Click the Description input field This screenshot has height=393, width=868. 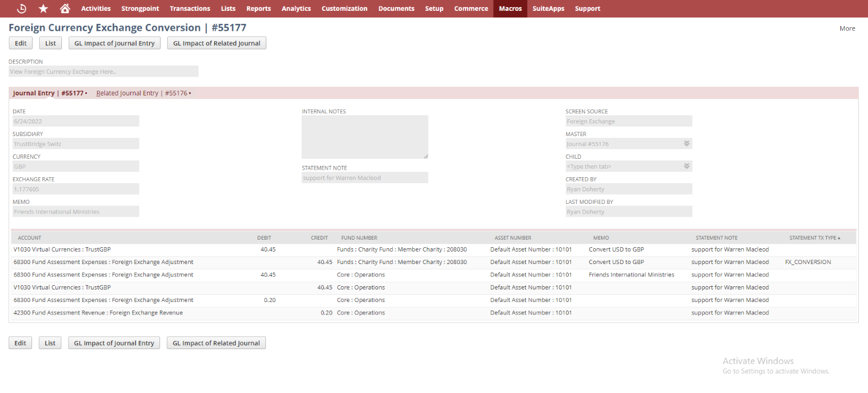tap(103, 72)
